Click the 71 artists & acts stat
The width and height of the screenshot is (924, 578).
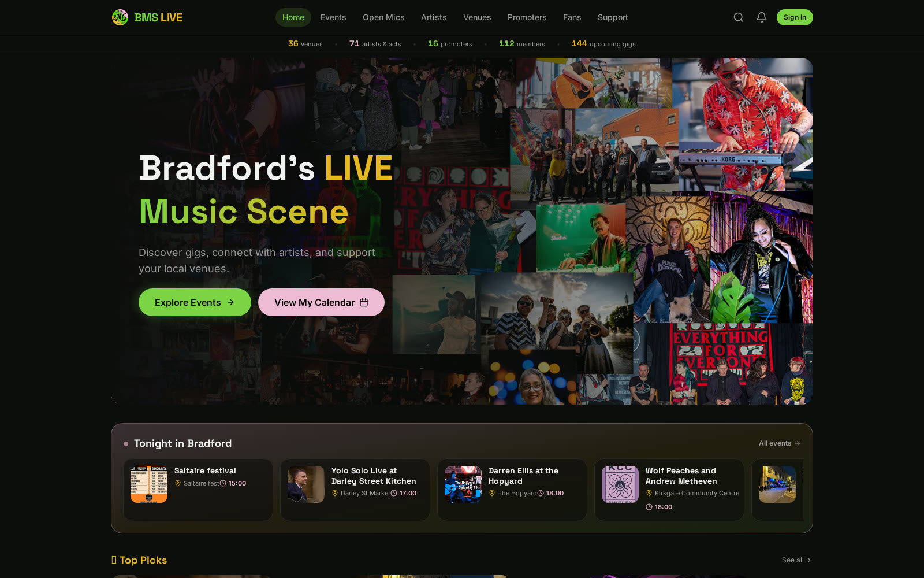coord(375,43)
